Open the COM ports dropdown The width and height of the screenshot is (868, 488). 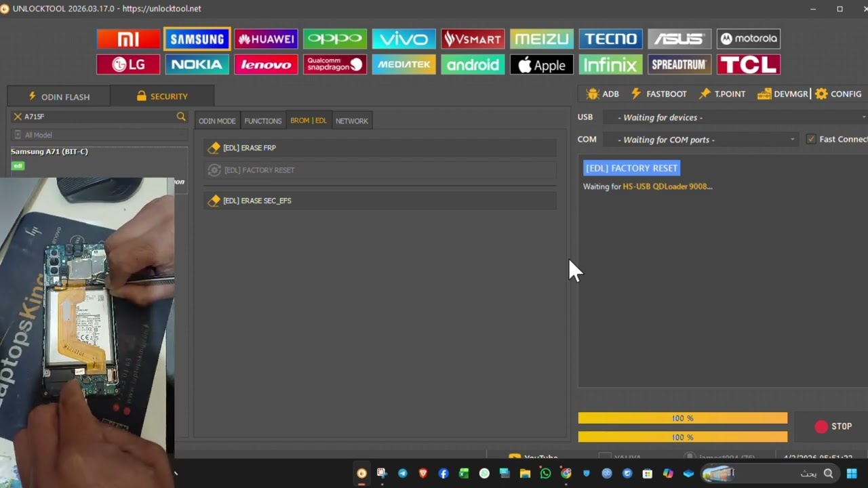(701, 140)
